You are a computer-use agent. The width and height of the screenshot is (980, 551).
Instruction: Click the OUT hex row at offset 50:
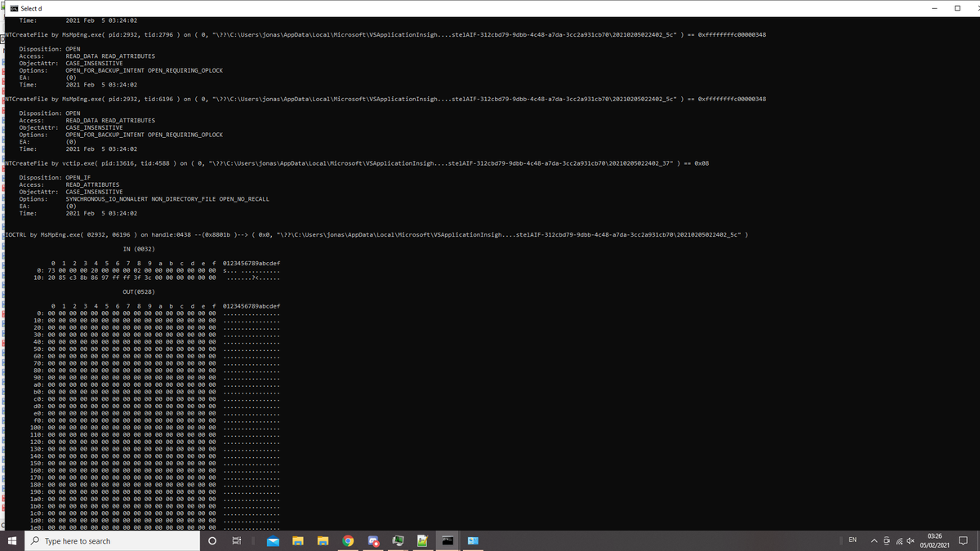[x=158, y=349]
